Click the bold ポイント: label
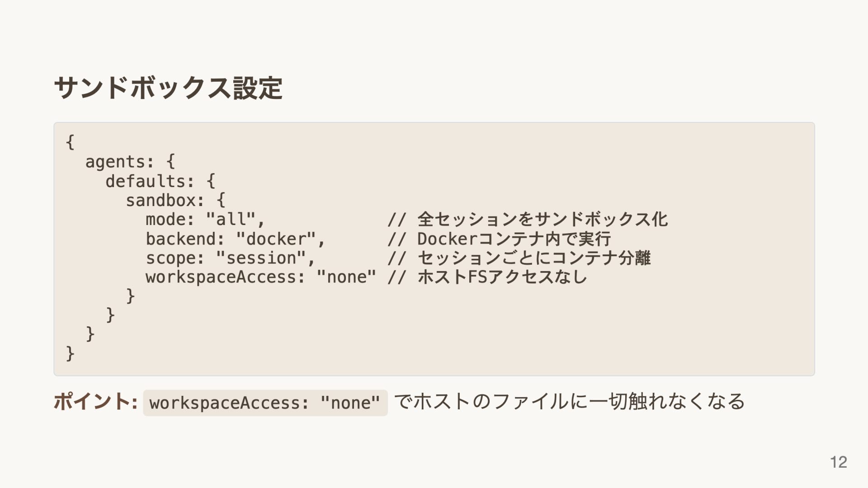Image resolution: width=868 pixels, height=488 pixels. 96,402
